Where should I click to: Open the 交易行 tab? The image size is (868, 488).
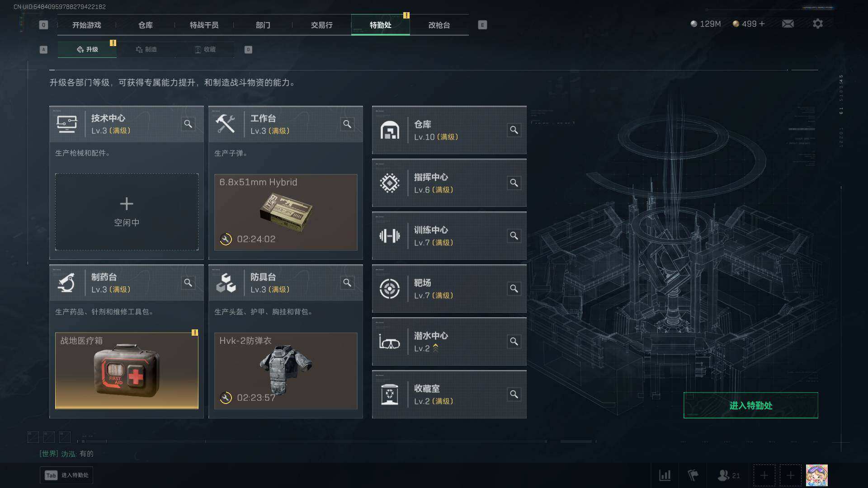pyautogui.click(x=322, y=25)
